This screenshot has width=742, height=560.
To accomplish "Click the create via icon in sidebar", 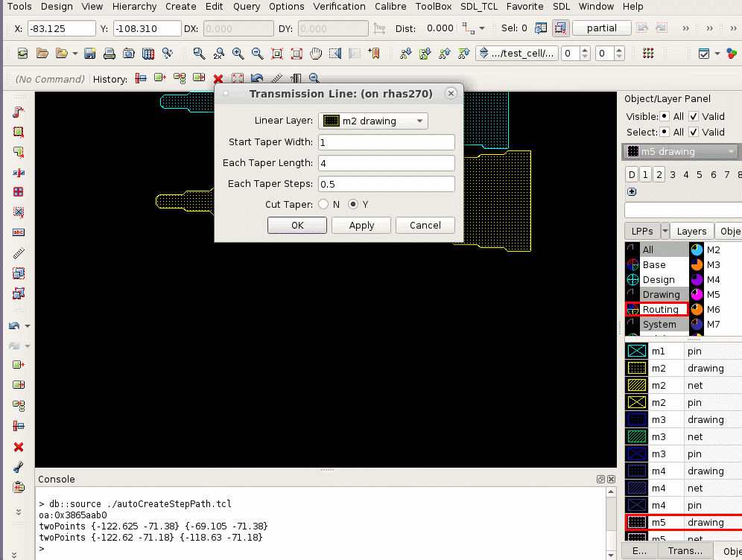I will pos(19,192).
